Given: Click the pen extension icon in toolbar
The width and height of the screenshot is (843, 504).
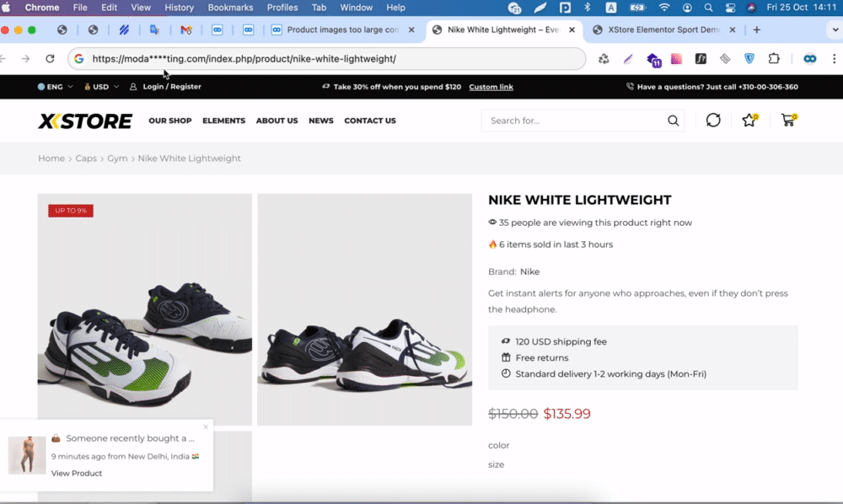Looking at the screenshot, I should (628, 58).
